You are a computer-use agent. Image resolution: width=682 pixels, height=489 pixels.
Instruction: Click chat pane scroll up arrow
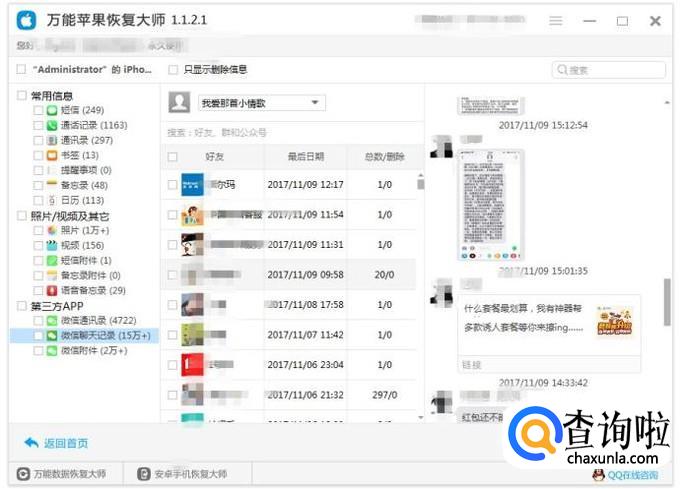point(667,102)
